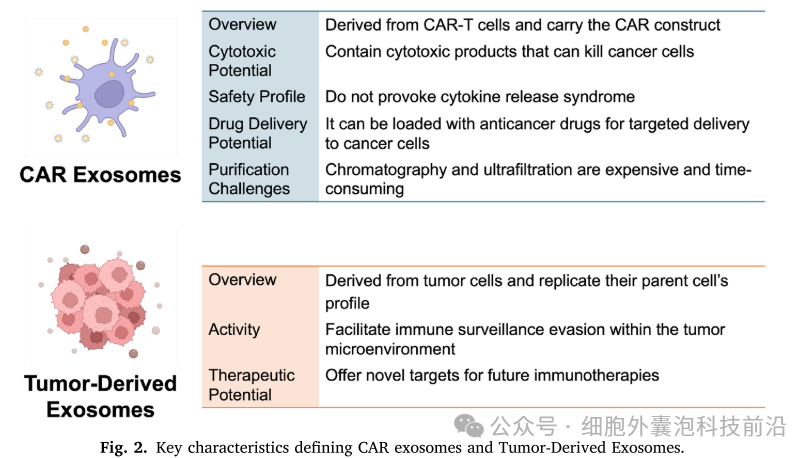
Task: Click the blue Overview row label
Action: coord(242,24)
